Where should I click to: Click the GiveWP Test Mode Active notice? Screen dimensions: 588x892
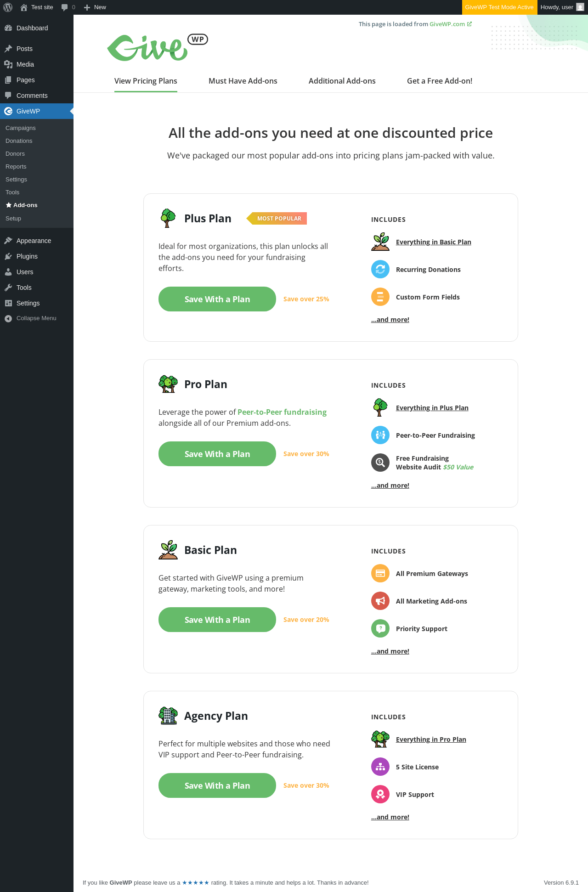499,7
